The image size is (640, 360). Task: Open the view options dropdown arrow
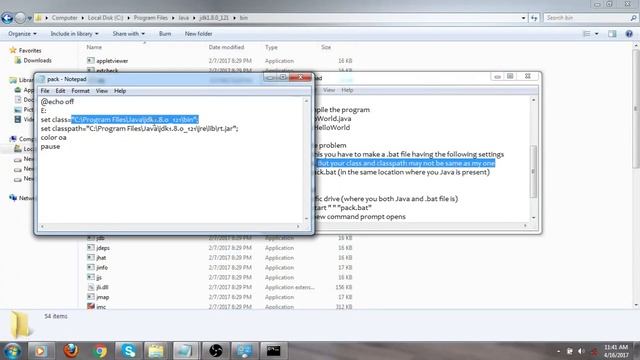[x=597, y=34]
